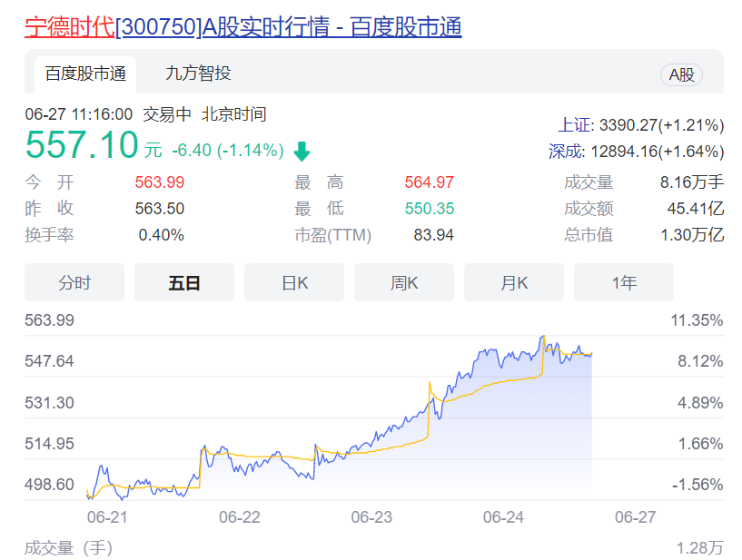Click the 06-21 date label on chart axis
Viewport: 742px width, 560px height.
click(x=107, y=517)
